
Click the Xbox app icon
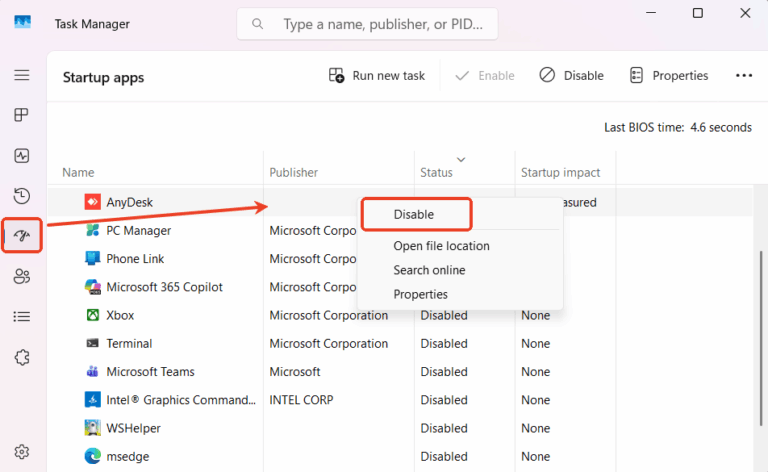(93, 315)
